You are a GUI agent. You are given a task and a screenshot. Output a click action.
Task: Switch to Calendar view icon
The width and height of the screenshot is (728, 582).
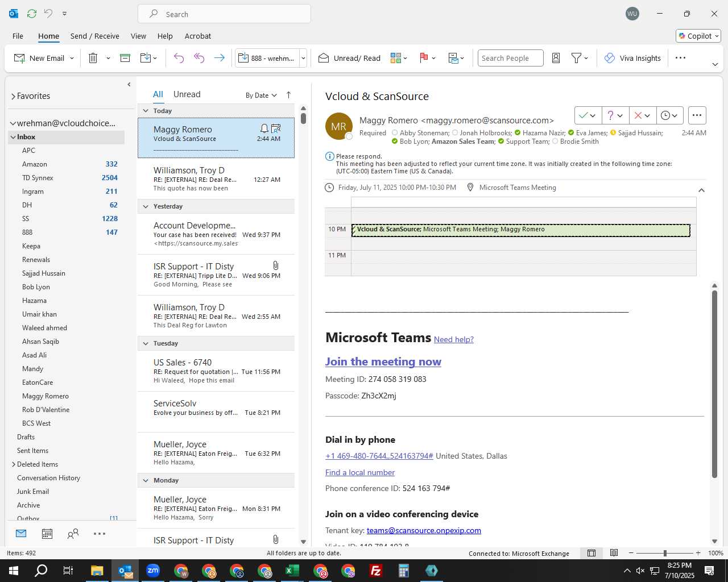click(47, 534)
